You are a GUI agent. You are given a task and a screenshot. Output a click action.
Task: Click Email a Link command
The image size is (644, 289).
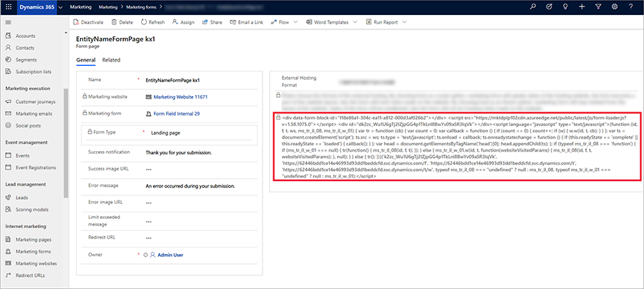click(246, 22)
